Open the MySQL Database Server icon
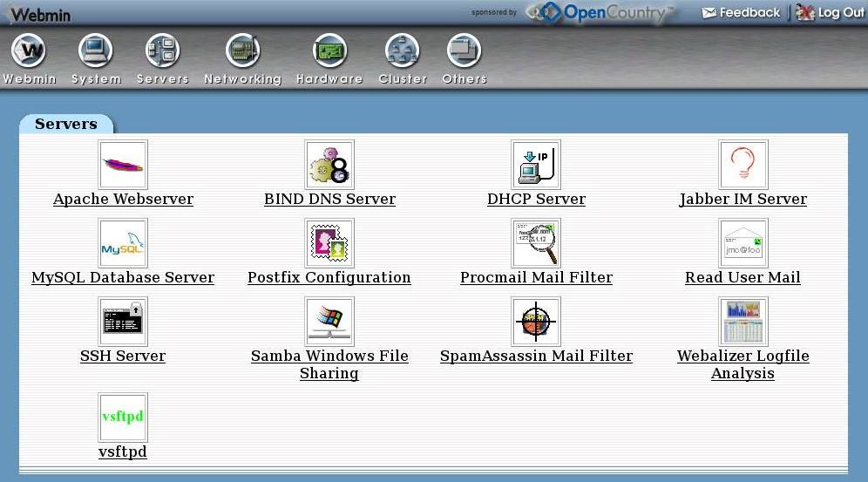 tap(123, 243)
